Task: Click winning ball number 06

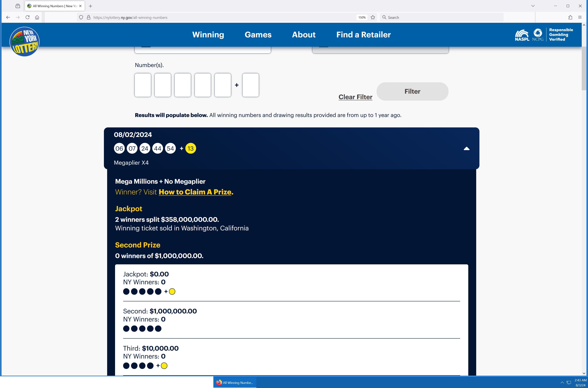Action: pyautogui.click(x=119, y=148)
